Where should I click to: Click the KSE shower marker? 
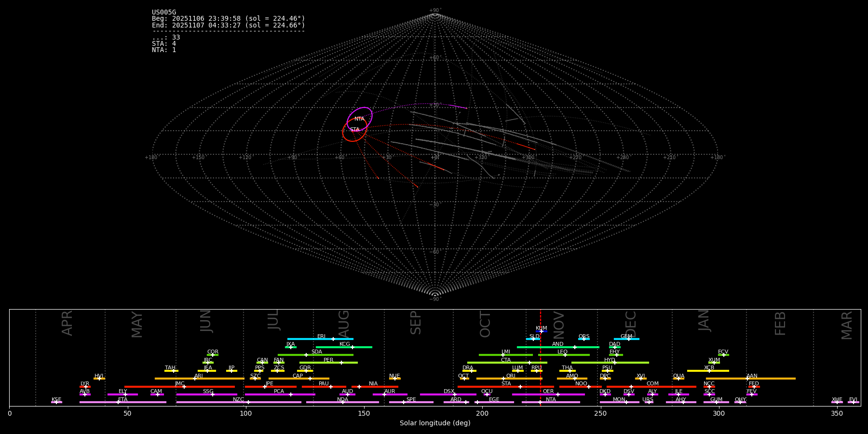coord(56,402)
